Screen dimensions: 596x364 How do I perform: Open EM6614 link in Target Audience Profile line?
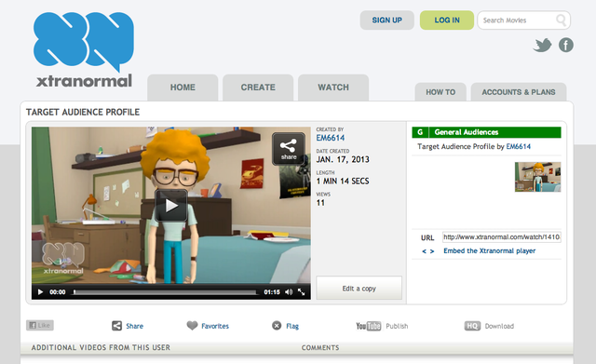519,147
